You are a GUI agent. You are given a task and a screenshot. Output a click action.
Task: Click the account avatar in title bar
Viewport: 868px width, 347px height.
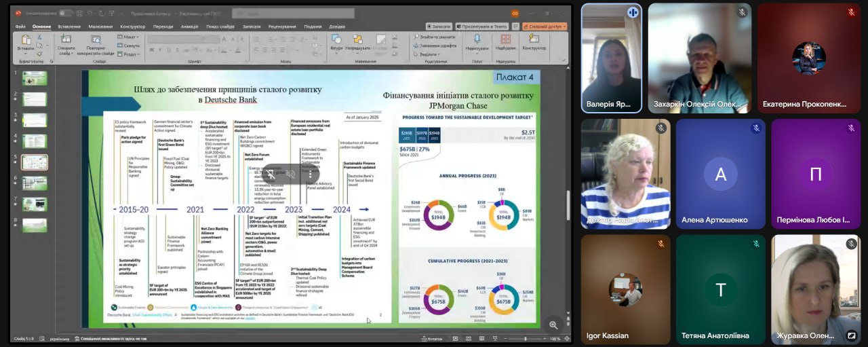click(x=515, y=13)
